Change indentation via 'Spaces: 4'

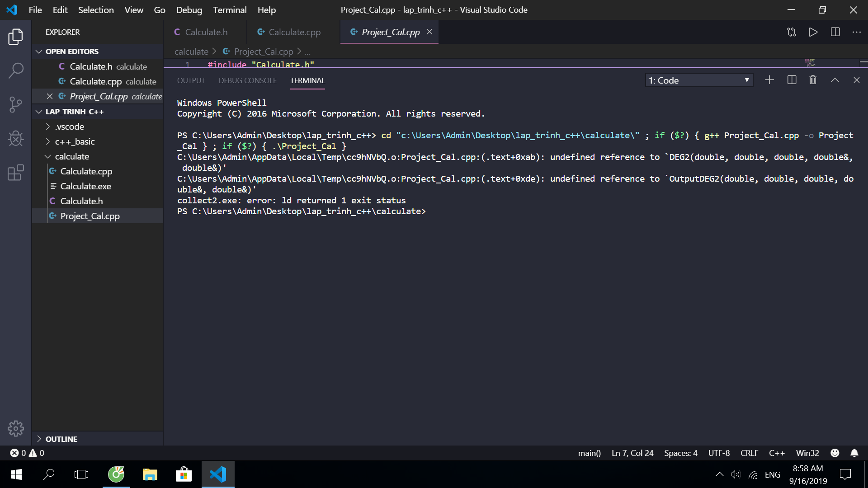pos(680,453)
